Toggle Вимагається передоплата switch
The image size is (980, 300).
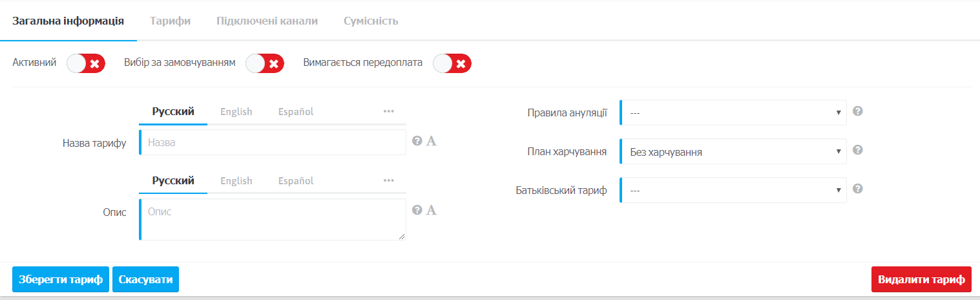coord(452,63)
